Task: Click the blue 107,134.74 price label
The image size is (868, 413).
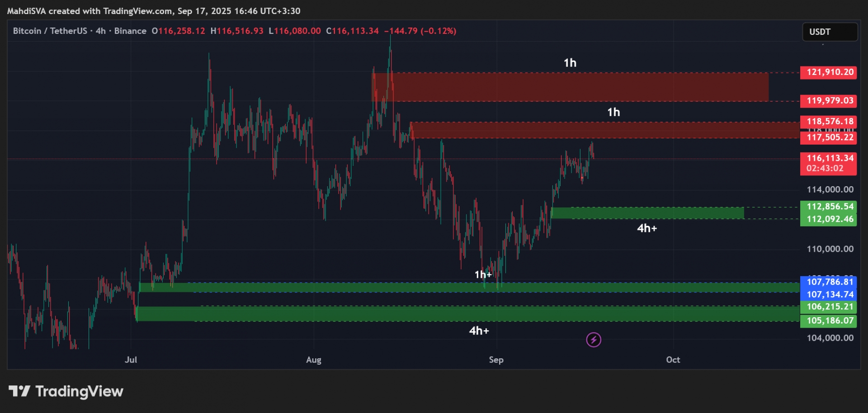Action: pos(828,295)
